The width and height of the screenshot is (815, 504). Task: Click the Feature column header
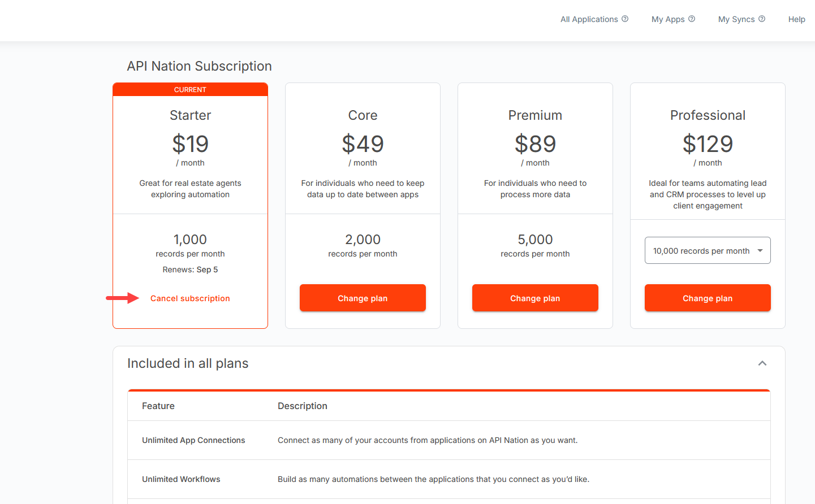point(158,406)
